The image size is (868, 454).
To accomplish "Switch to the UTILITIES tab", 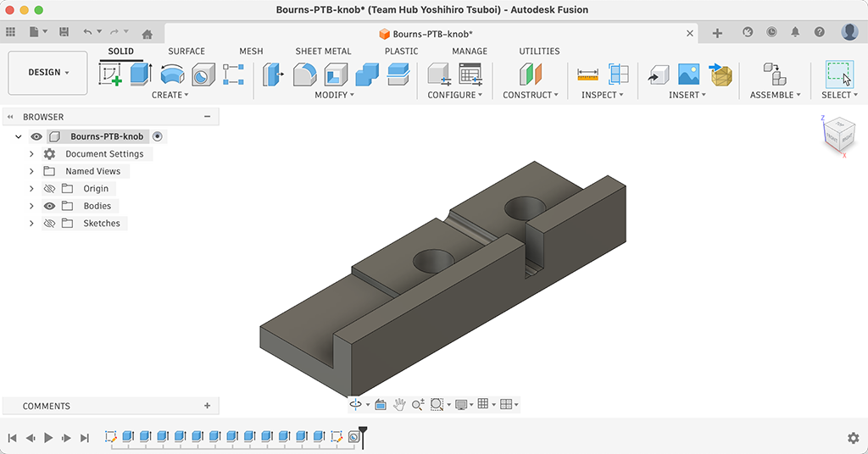I will point(539,51).
